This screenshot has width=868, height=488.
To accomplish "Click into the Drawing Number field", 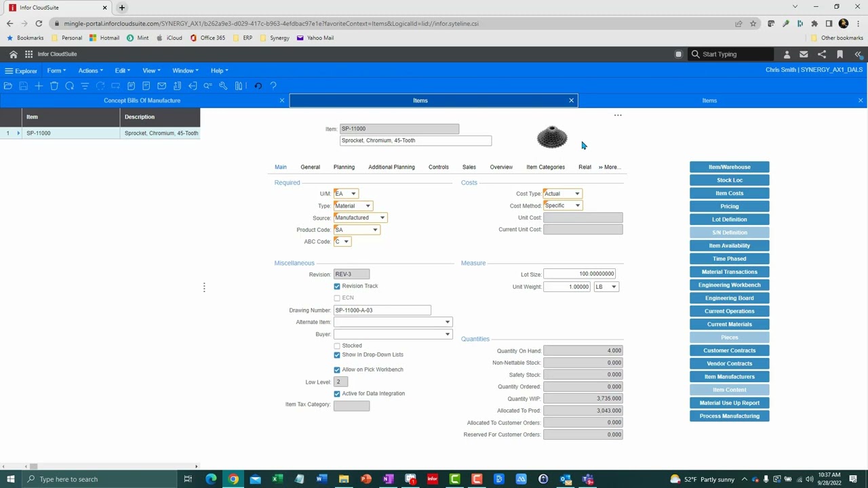I will (382, 310).
